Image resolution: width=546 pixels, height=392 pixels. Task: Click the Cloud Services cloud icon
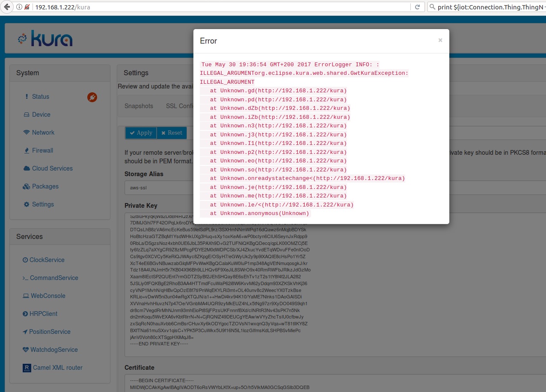(x=27, y=168)
